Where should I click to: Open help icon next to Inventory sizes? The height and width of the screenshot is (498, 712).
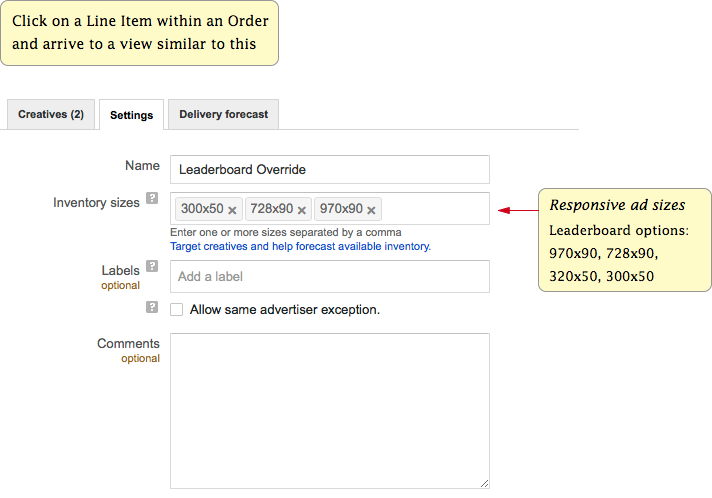pyautogui.click(x=152, y=198)
